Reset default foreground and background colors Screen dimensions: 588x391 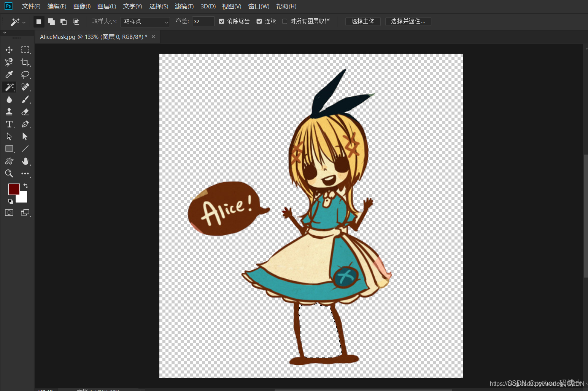(x=11, y=201)
